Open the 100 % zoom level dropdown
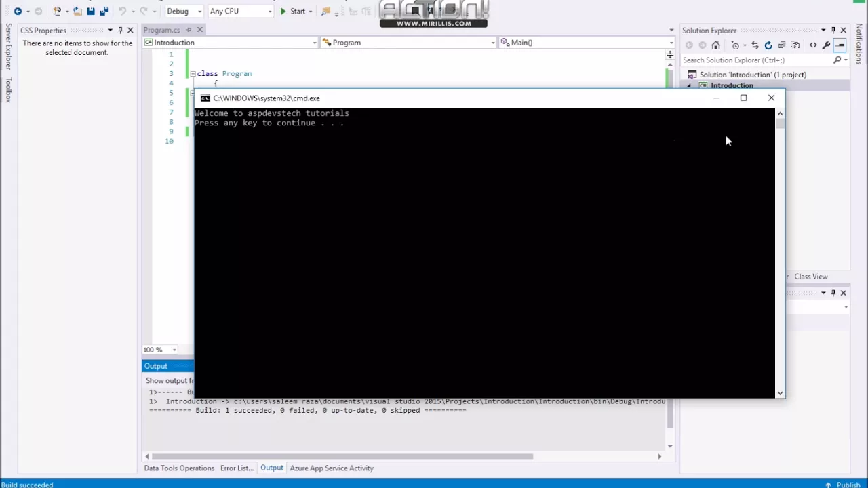868x488 pixels. tap(174, 350)
